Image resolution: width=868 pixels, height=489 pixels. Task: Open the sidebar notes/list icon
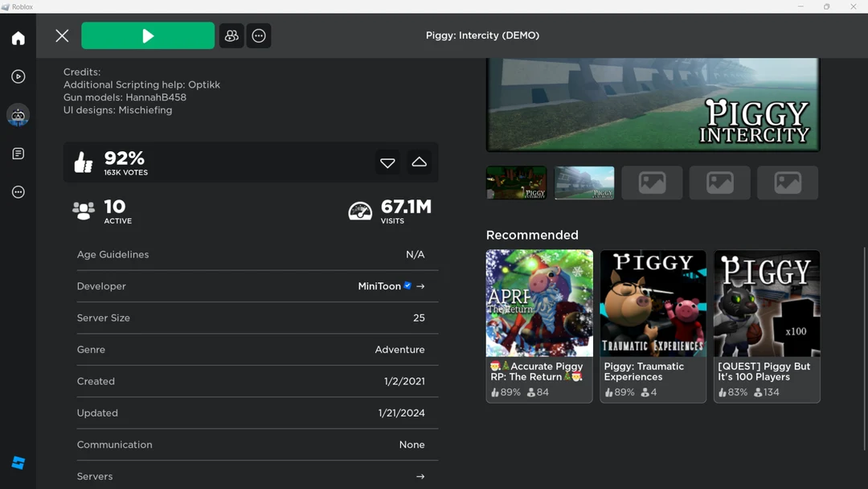pyautogui.click(x=18, y=154)
